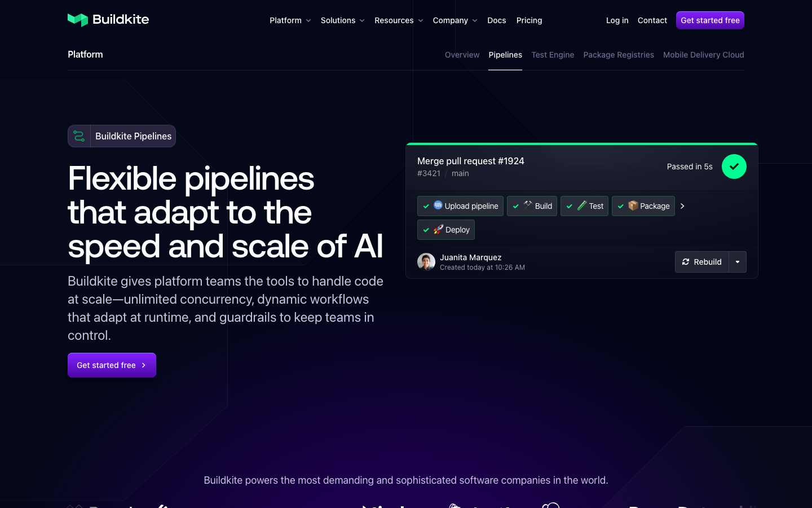The width and height of the screenshot is (812, 508).
Task: Click the Log in link
Action: coord(617,20)
